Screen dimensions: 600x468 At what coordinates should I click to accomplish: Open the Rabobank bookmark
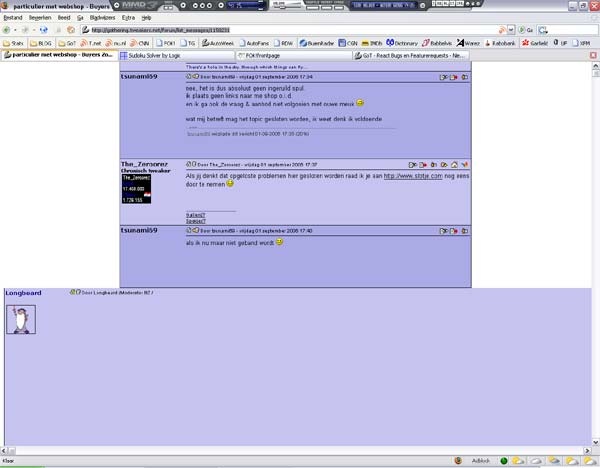click(x=500, y=43)
